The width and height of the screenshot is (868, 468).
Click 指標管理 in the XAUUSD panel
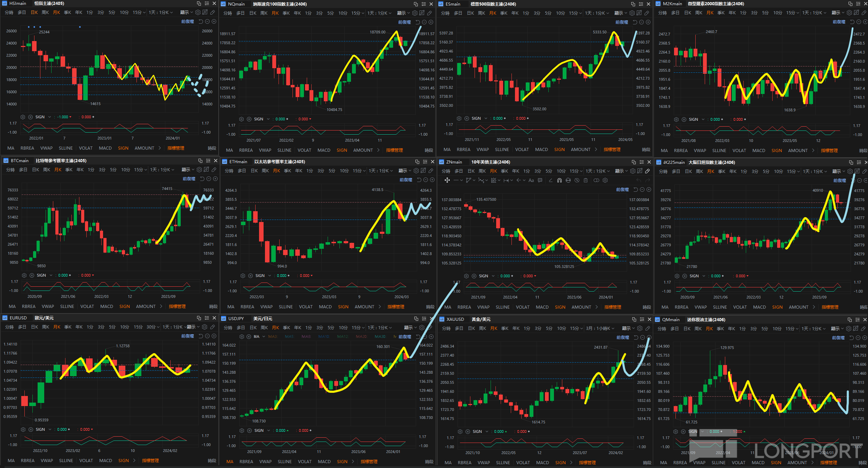587,462
